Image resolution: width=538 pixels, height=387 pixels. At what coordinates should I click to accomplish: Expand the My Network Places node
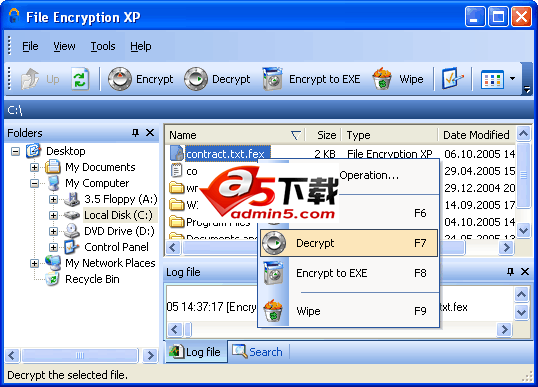[x=34, y=263]
